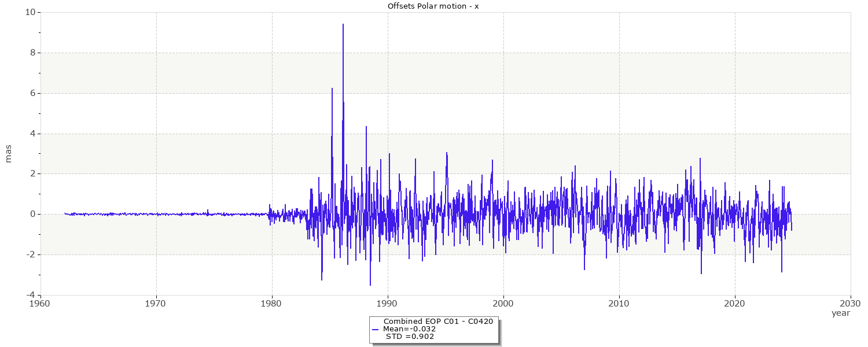Click the y-axis tick label 4
Viewport: 868px width, 347px height.
33,134
